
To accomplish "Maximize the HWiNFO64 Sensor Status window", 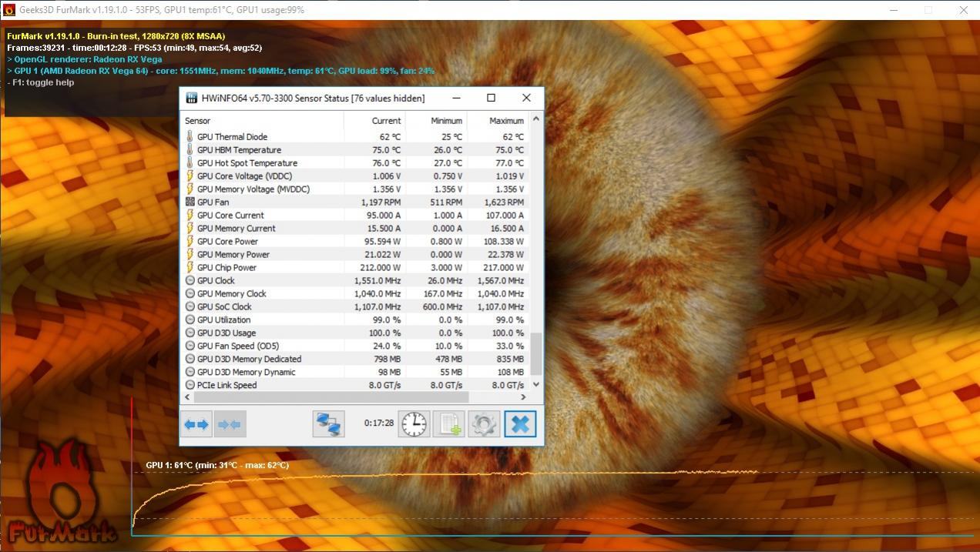I will pos(491,98).
